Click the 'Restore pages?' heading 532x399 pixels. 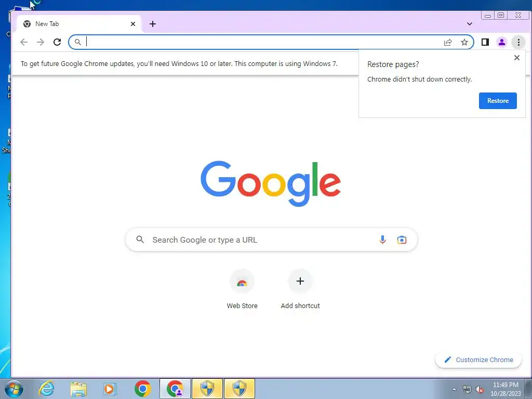pyautogui.click(x=393, y=64)
